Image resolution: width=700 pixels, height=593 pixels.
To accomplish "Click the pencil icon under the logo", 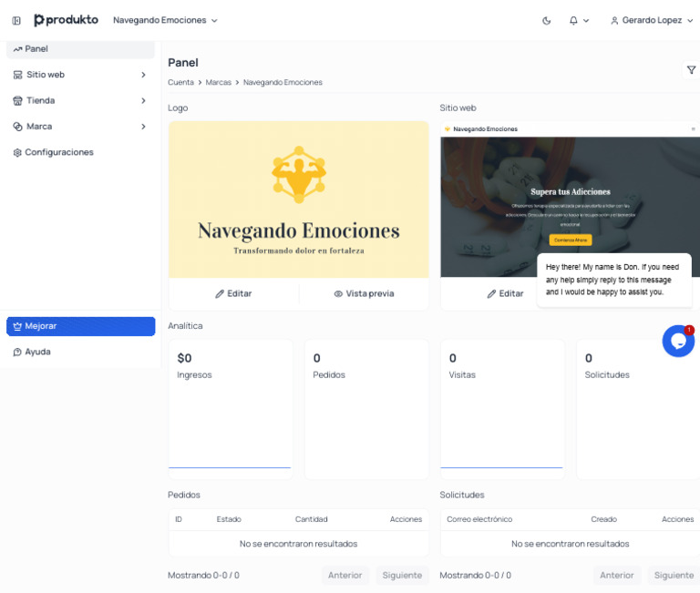I will (220, 293).
